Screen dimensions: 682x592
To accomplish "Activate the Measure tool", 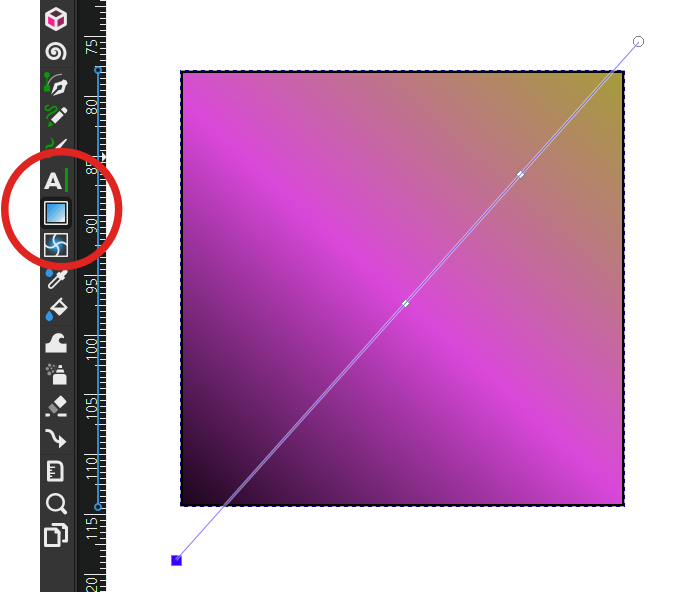I will click(56, 470).
